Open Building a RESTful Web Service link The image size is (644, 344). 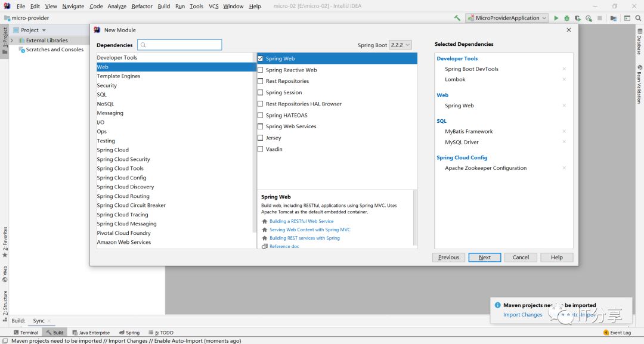pos(302,221)
